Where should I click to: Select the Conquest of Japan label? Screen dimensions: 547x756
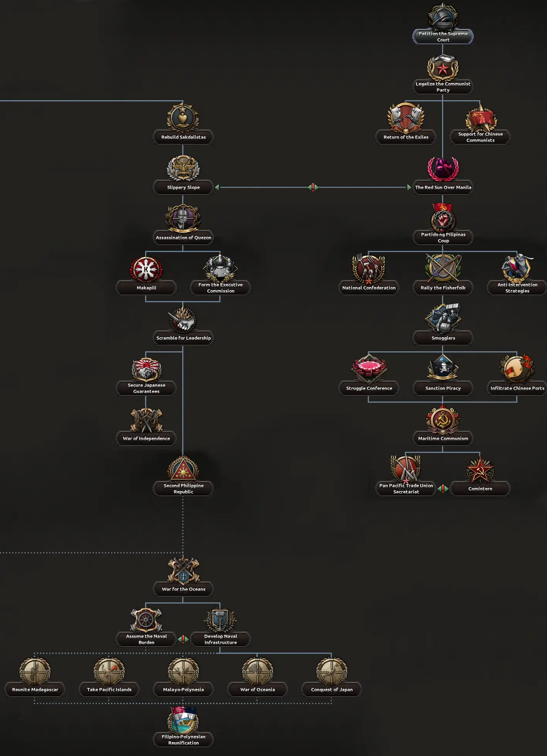click(332, 690)
